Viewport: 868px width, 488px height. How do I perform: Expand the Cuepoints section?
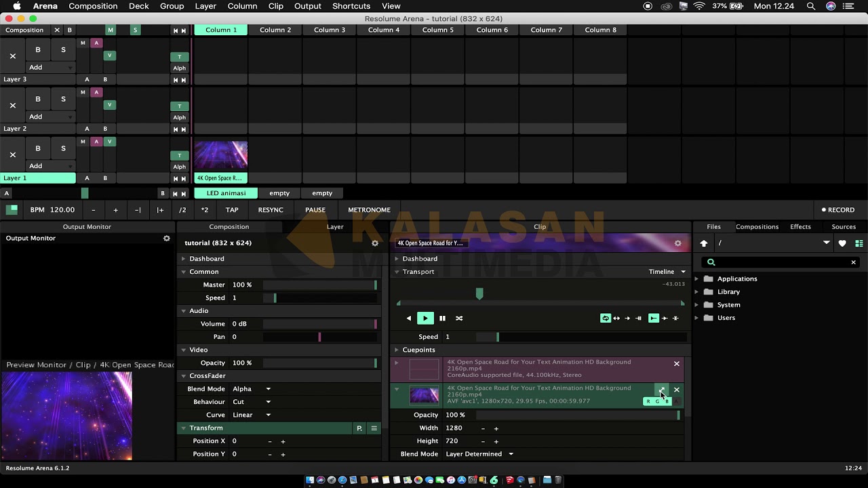coord(397,350)
